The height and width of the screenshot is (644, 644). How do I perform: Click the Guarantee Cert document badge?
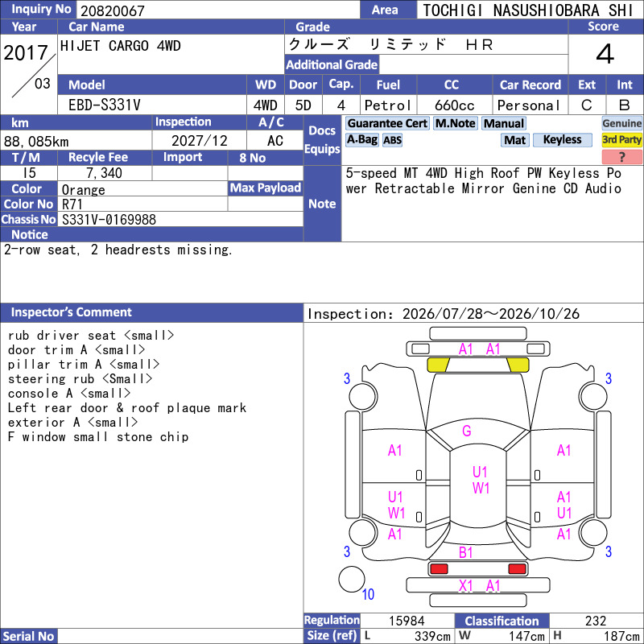387,123
